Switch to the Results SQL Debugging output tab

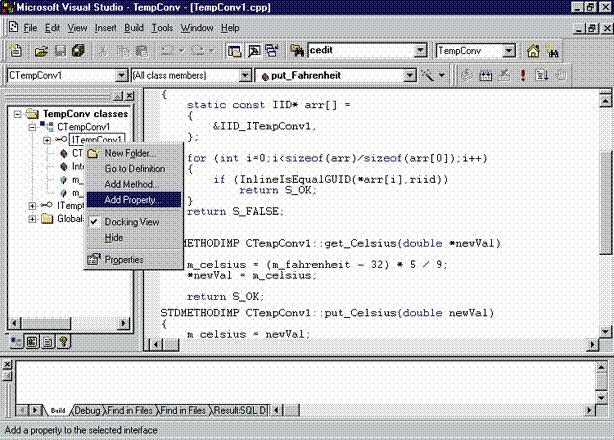point(240,410)
